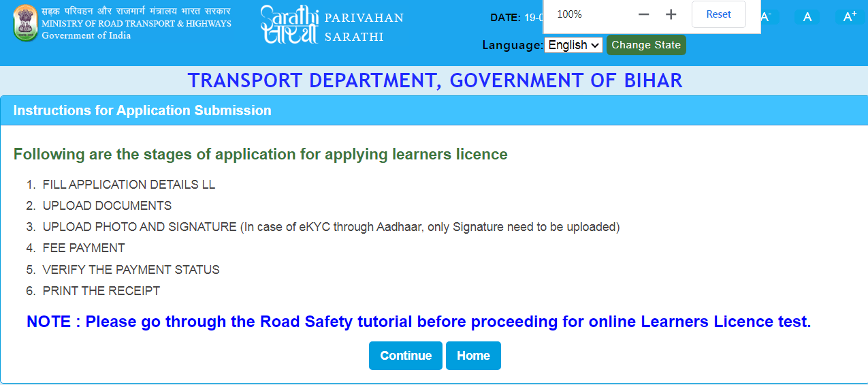Click the Parivahan Sarathi title text
The height and width of the screenshot is (385, 868).
pos(364,27)
